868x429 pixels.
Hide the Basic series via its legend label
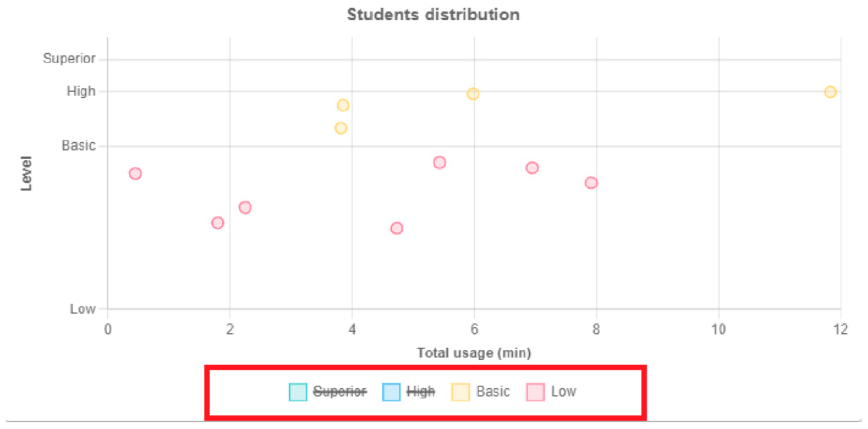point(493,392)
